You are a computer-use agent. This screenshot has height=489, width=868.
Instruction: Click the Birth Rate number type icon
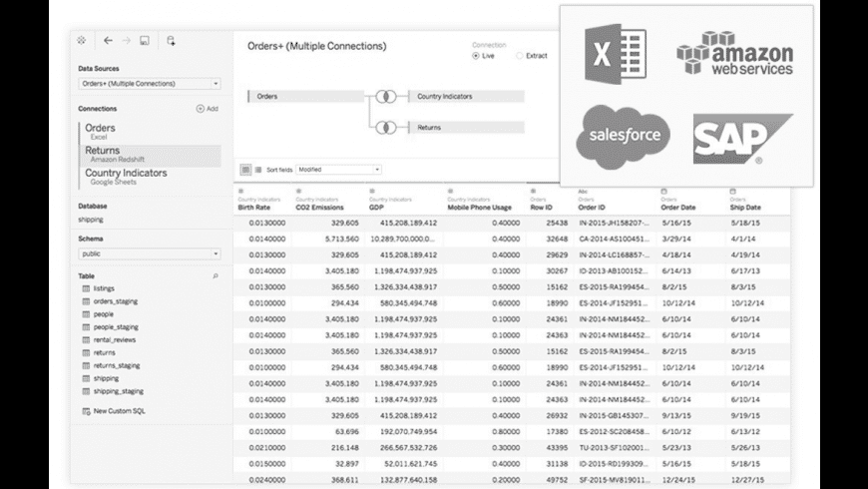(240, 191)
